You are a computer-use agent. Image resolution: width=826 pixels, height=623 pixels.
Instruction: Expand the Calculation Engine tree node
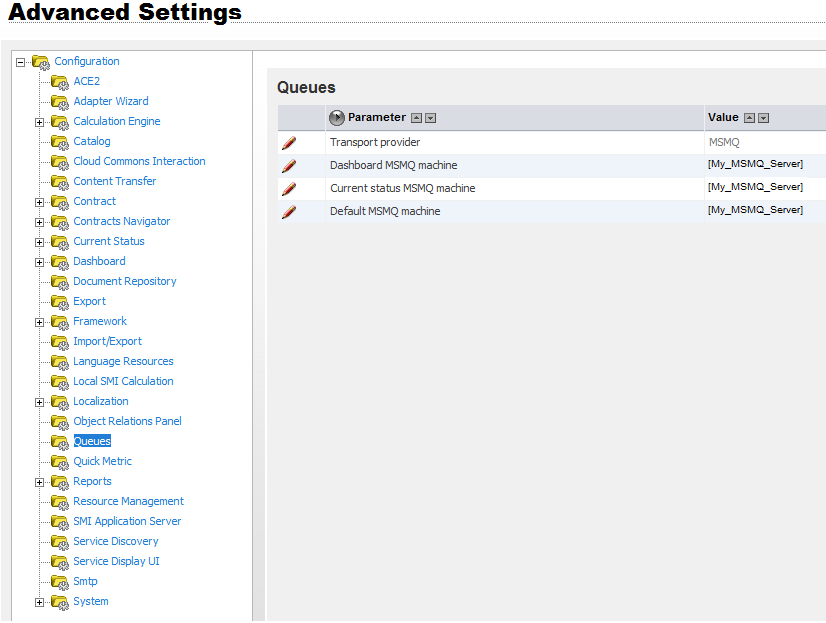point(40,122)
